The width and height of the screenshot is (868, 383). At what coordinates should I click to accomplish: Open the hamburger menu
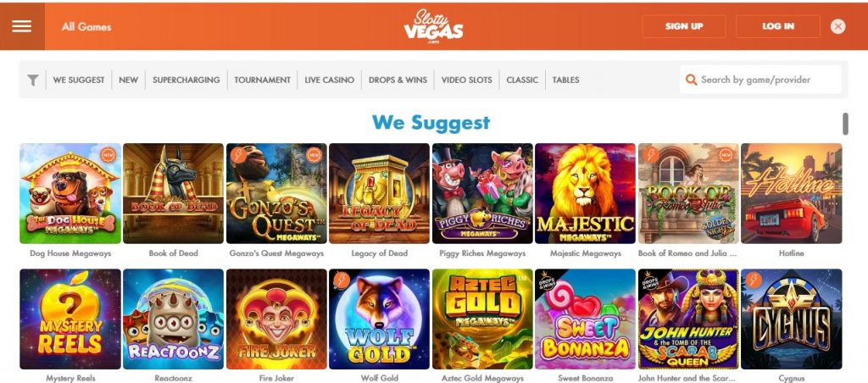pyautogui.click(x=21, y=26)
